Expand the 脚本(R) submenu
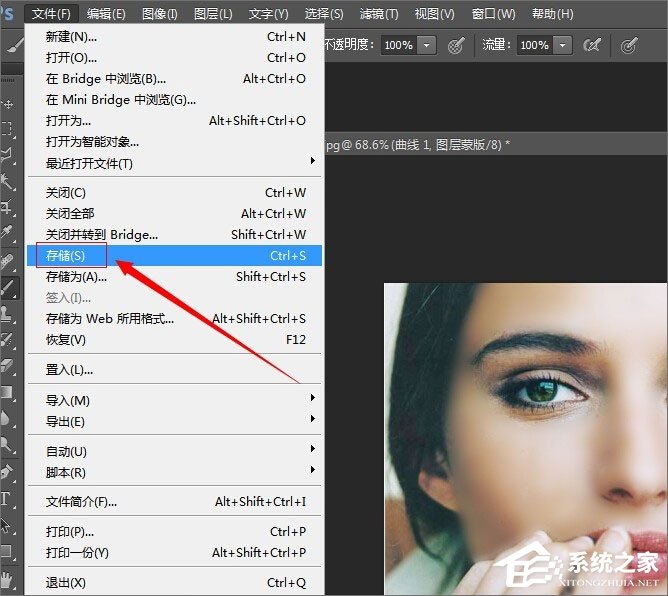Screen dimensions: 668x596 tap(175, 472)
